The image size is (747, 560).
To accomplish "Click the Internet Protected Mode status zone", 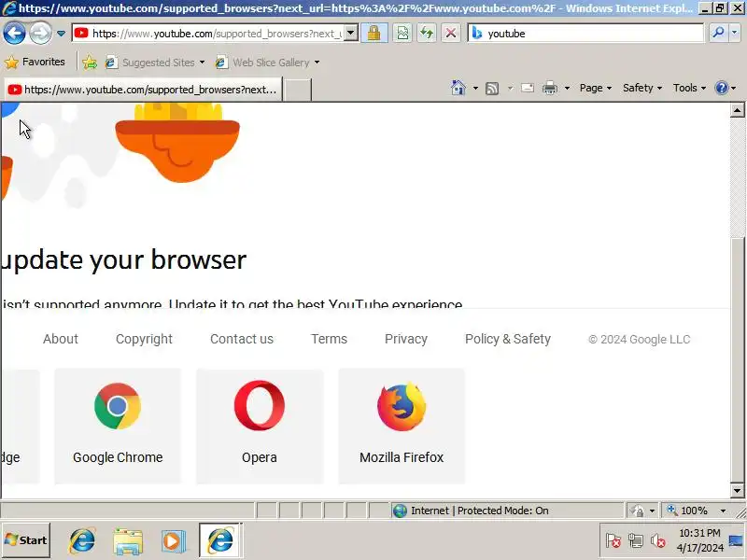I will [505, 511].
